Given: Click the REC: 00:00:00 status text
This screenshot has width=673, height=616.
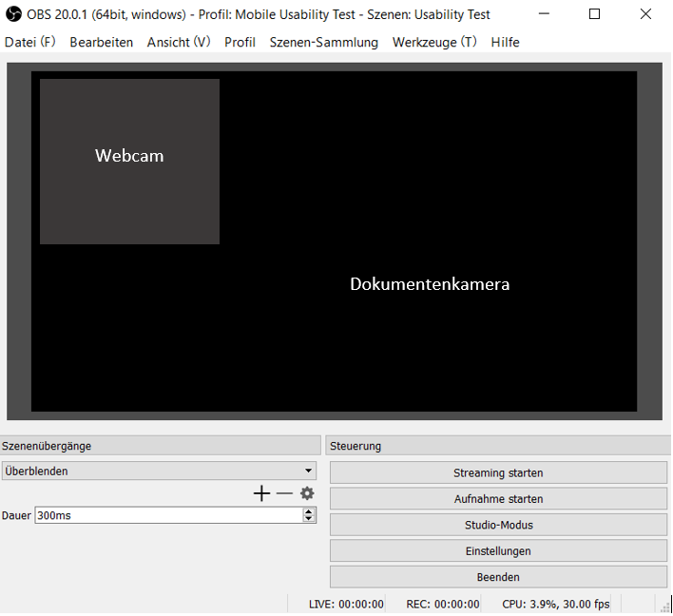Looking at the screenshot, I should [x=443, y=605].
